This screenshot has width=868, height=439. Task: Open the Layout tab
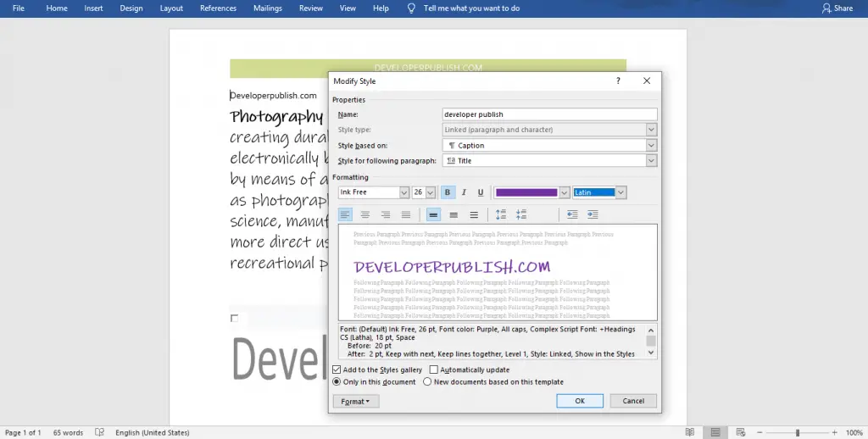pyautogui.click(x=171, y=8)
